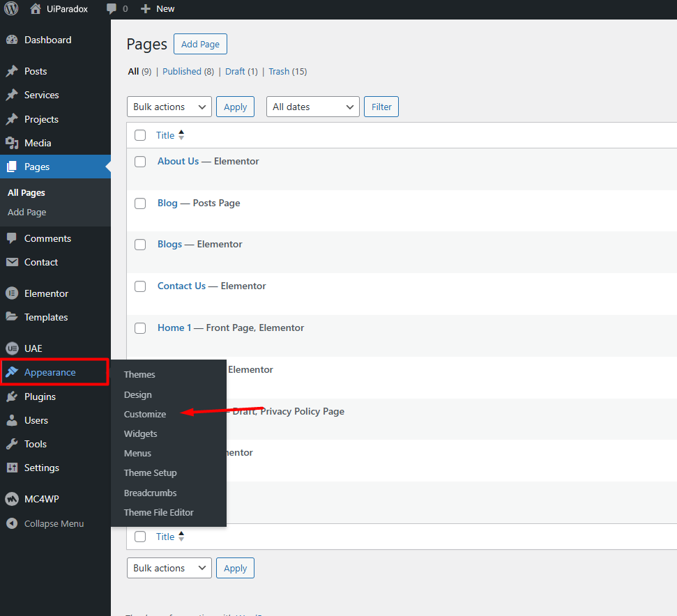Collapse the admin menu
Viewport: 677px width, 616px height.
tap(45, 523)
